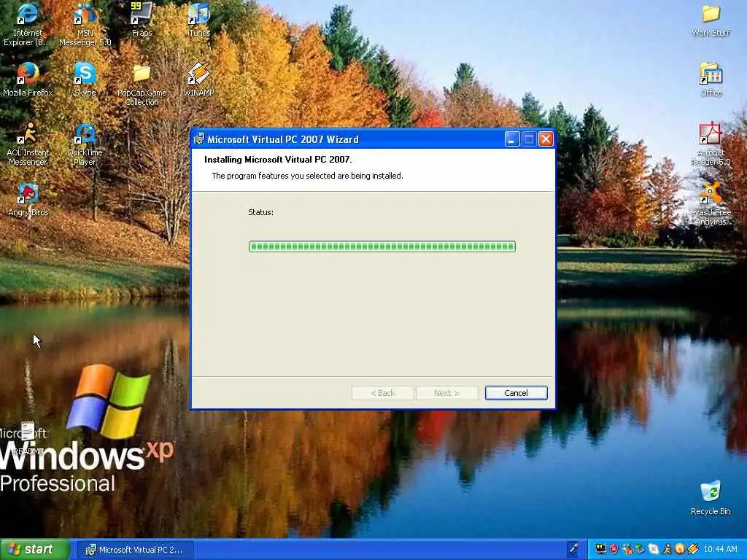Close the Virtual PC 2007 Wizard

pos(546,139)
